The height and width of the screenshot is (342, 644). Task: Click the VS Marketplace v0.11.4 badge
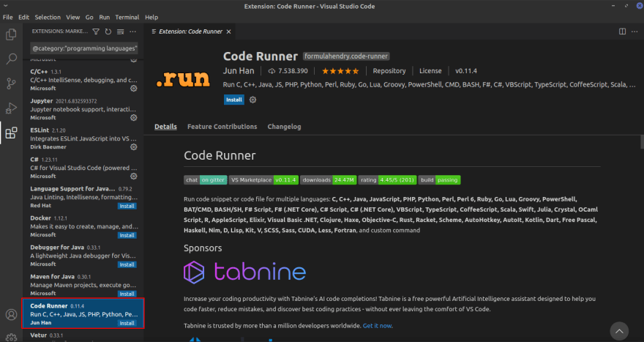(x=263, y=180)
